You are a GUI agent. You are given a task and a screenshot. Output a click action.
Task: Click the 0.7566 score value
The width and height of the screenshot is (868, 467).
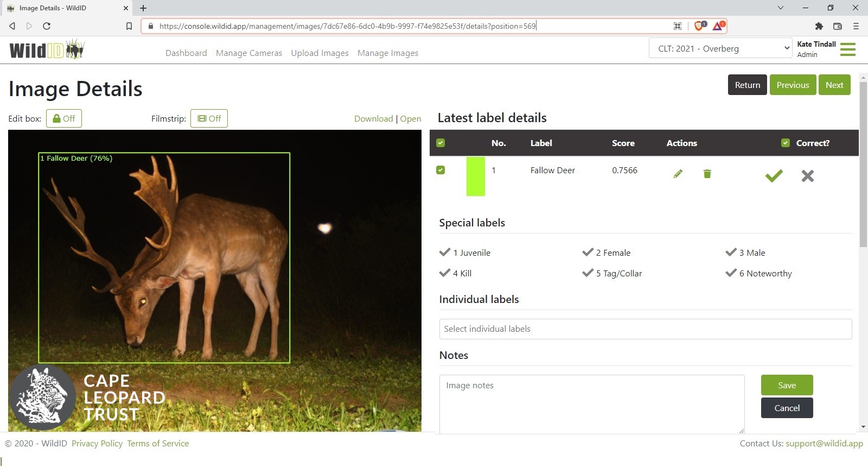point(624,170)
